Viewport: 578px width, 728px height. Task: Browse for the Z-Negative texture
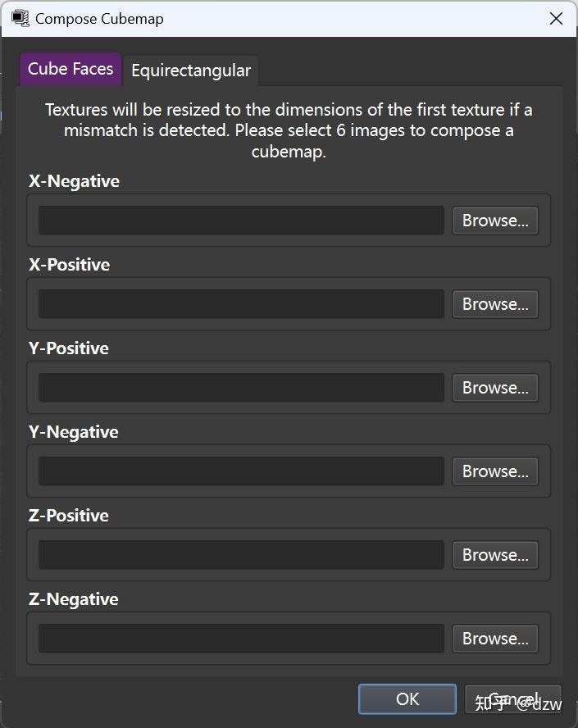tap(495, 639)
